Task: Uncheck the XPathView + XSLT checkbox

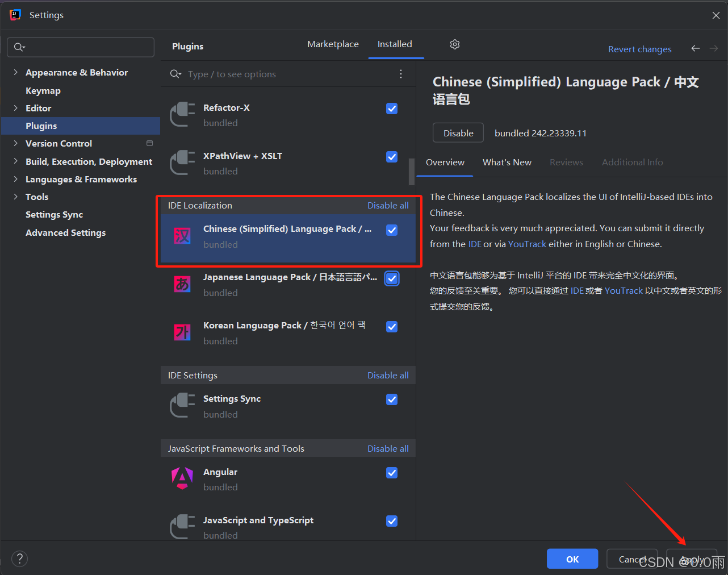Action: coord(392,157)
